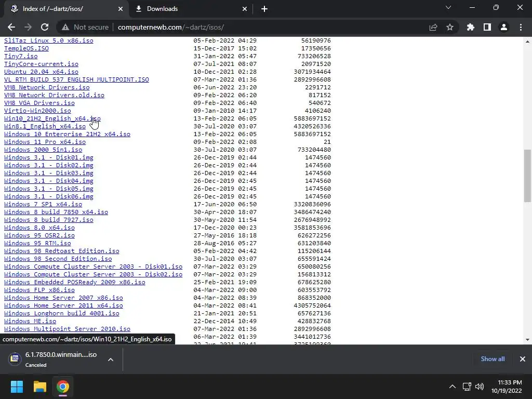The height and width of the screenshot is (399, 532).
Task: Download Windows 3.1 Disk04.img
Action: [48, 181]
